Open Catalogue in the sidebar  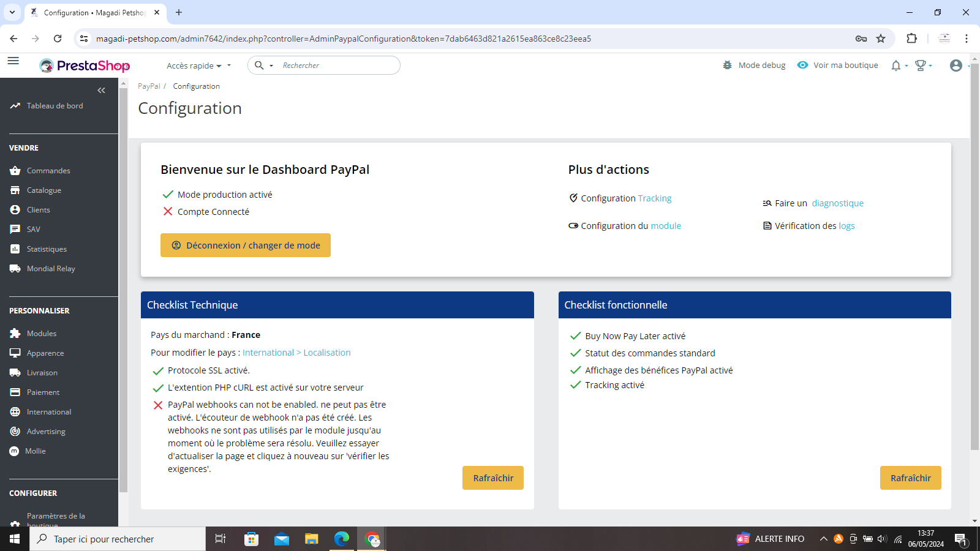click(x=44, y=190)
